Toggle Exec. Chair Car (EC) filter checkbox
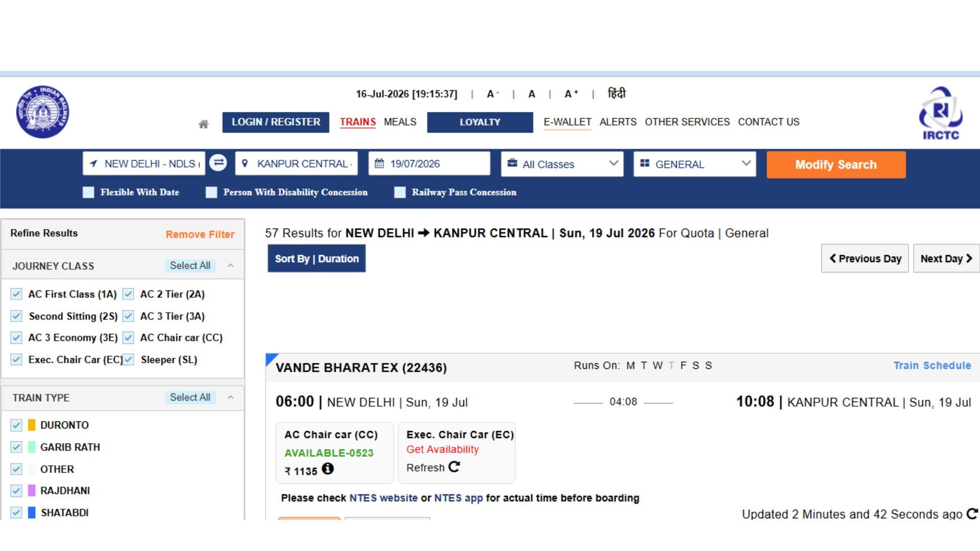This screenshot has width=980, height=551. tap(16, 359)
